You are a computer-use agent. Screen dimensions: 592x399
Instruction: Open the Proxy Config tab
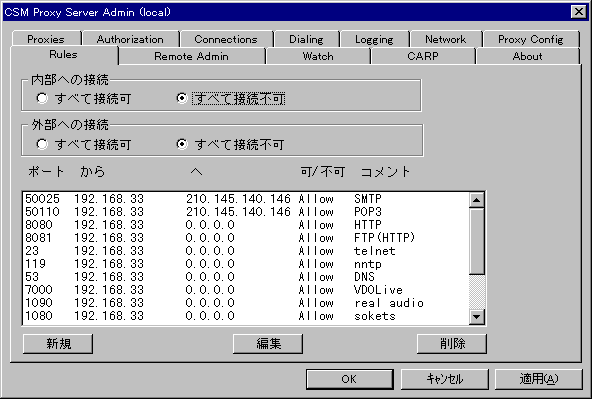pos(530,39)
